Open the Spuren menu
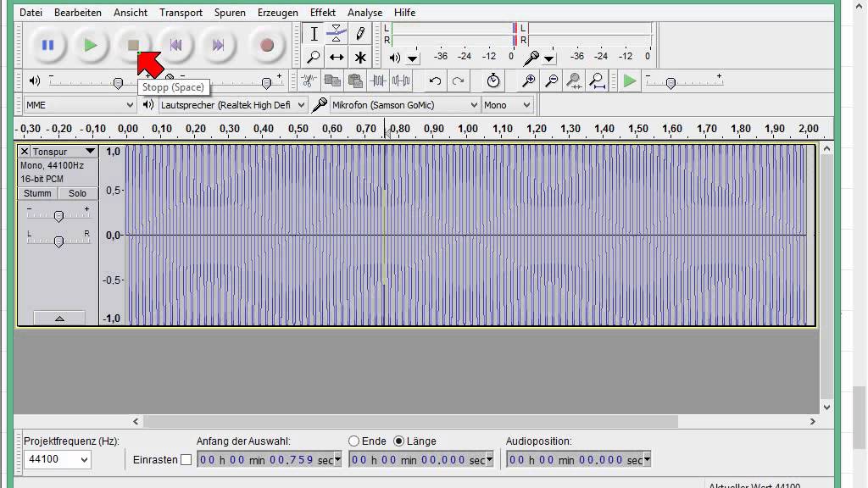This screenshot has height=488, width=868. coord(230,12)
